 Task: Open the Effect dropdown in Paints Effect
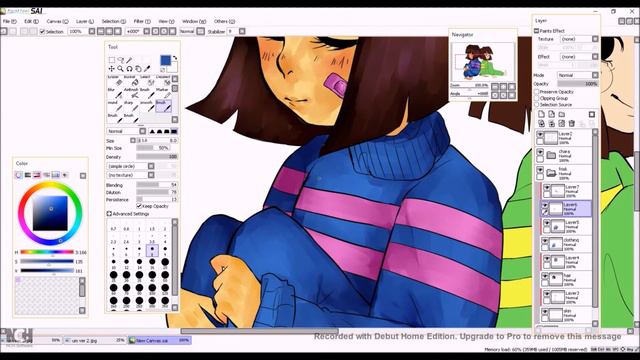[x=579, y=57]
